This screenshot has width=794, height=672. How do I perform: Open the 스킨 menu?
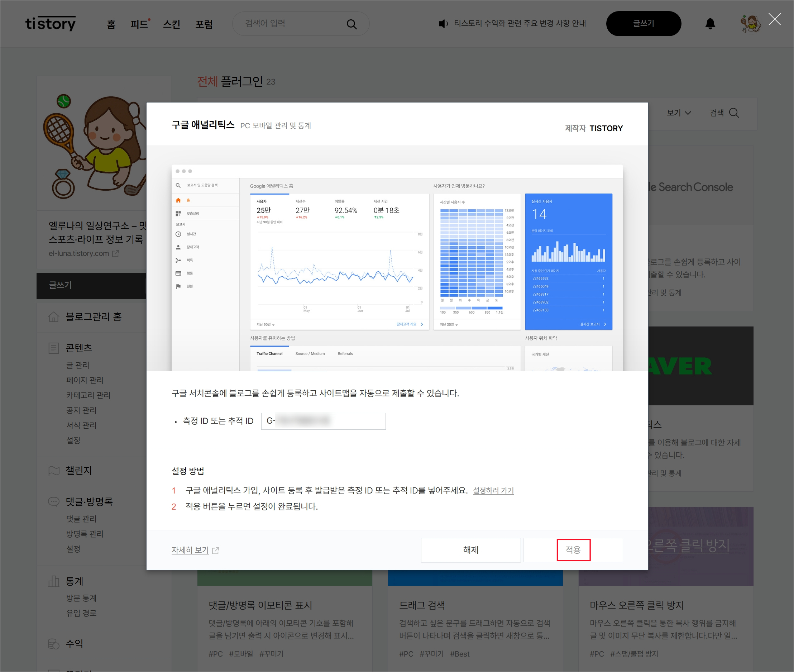click(x=171, y=24)
